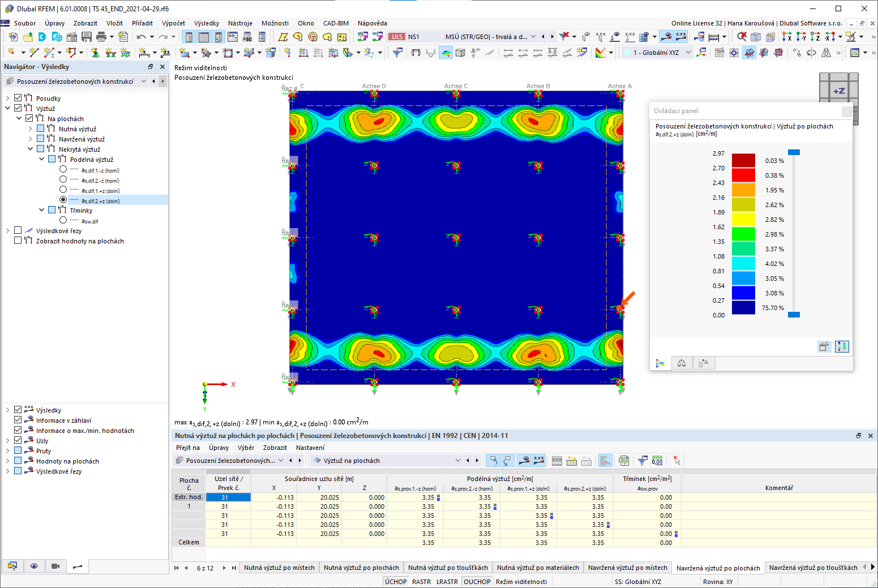Uncheck the Informace v záhlaví checkbox
Viewport: 878px width, 588px height.
coord(18,420)
